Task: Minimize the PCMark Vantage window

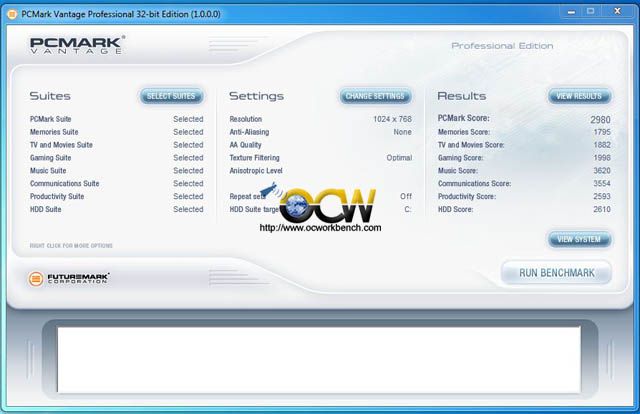Action: tap(571, 12)
